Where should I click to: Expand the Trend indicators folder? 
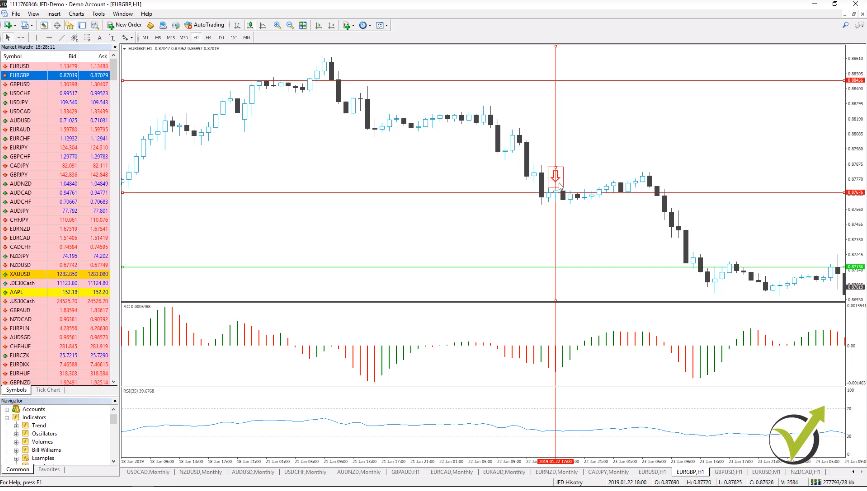(x=16, y=426)
